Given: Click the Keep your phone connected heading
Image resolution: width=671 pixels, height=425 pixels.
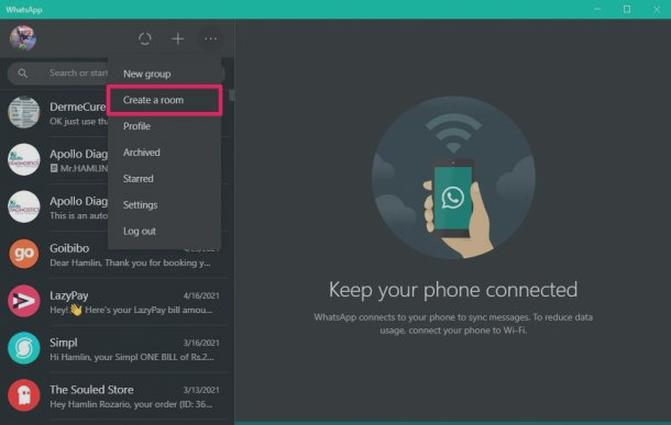Looking at the screenshot, I should (x=453, y=290).
